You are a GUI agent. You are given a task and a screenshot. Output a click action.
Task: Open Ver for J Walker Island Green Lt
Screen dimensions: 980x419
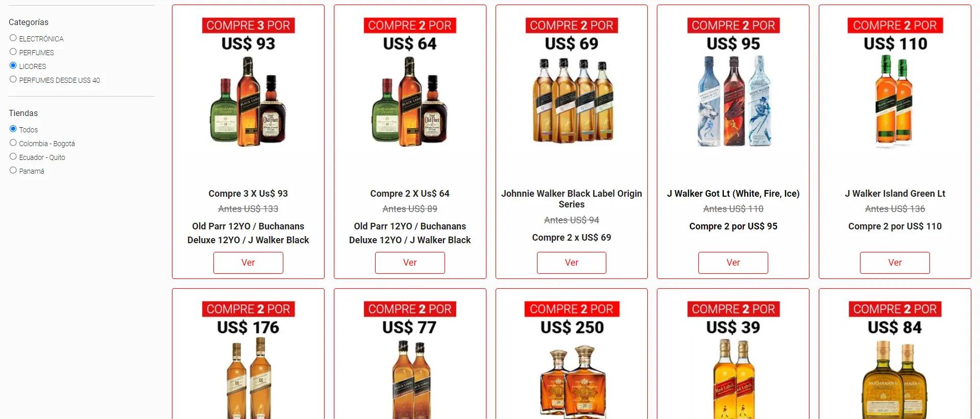[895, 263]
